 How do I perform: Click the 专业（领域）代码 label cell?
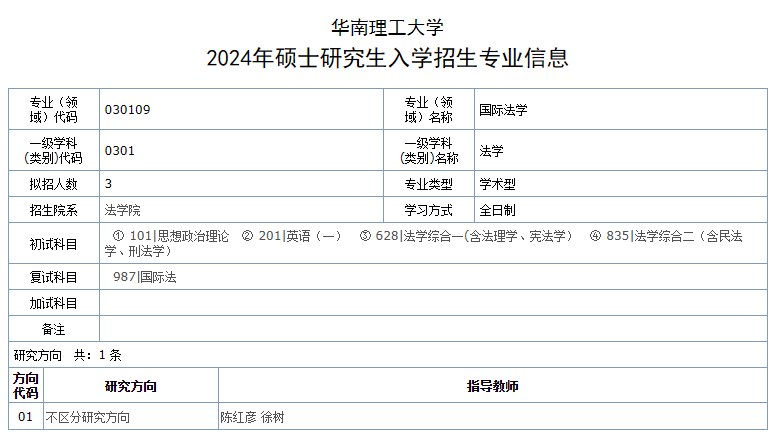(x=54, y=110)
